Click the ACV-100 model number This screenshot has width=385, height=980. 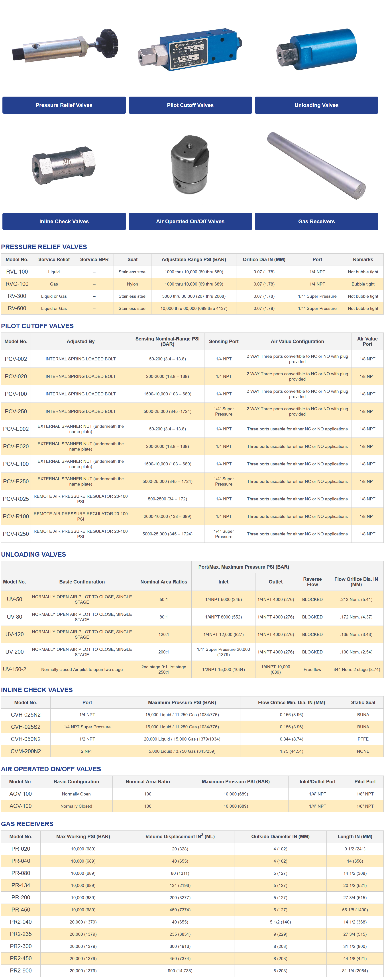[x=21, y=806]
